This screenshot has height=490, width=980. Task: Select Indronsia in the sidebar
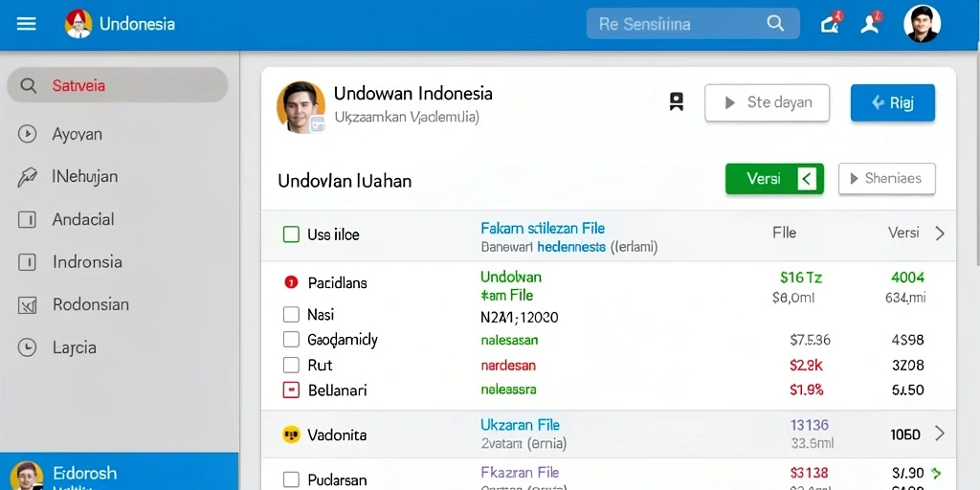point(87,262)
